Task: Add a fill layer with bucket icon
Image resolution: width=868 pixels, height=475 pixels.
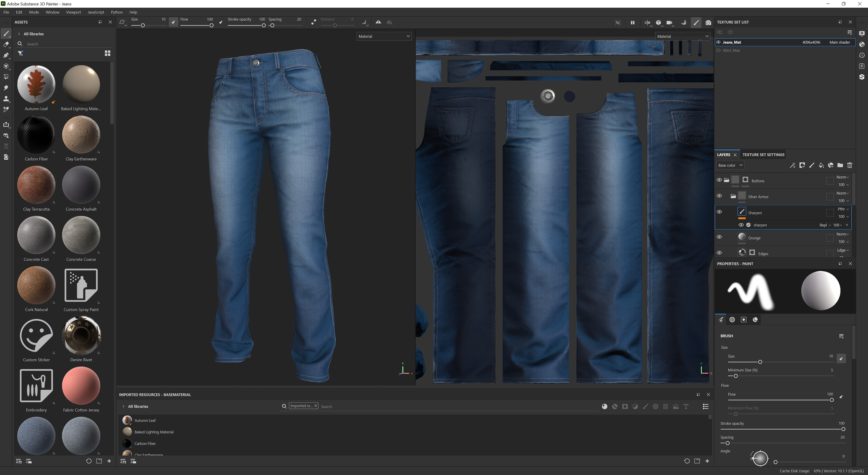Action: coord(821,165)
